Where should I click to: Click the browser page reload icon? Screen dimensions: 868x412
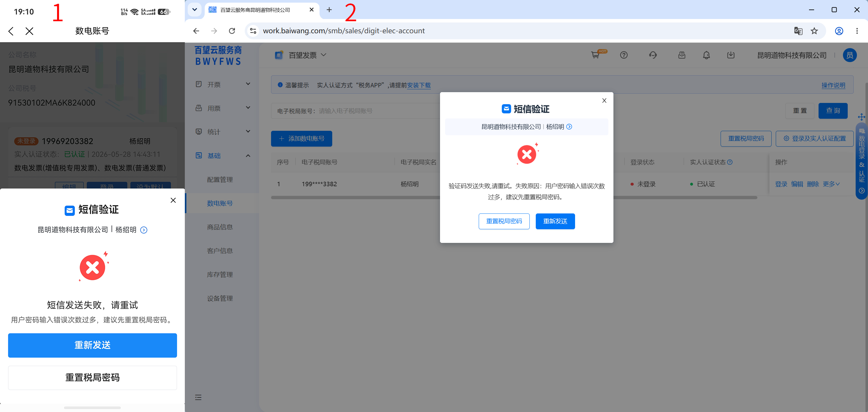[232, 31]
